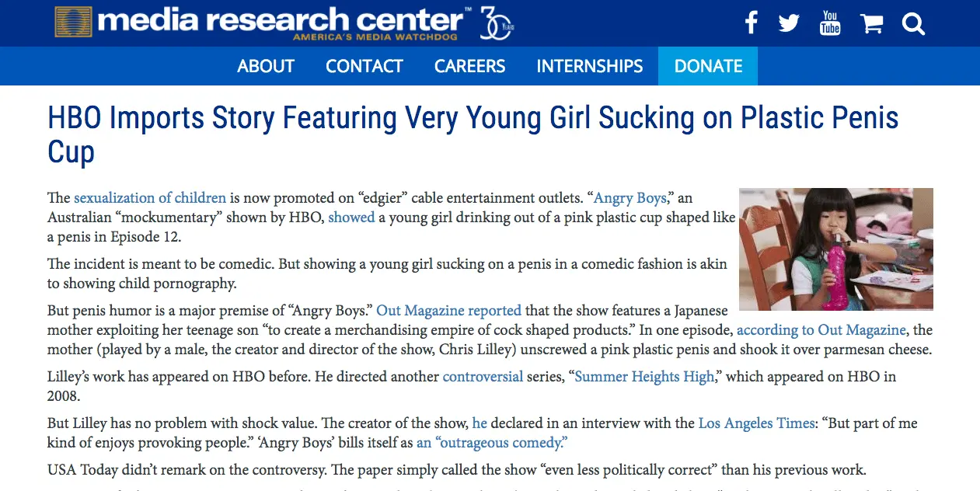Click the 'controversial' hyperlink
The height and width of the screenshot is (491, 980).
click(482, 377)
